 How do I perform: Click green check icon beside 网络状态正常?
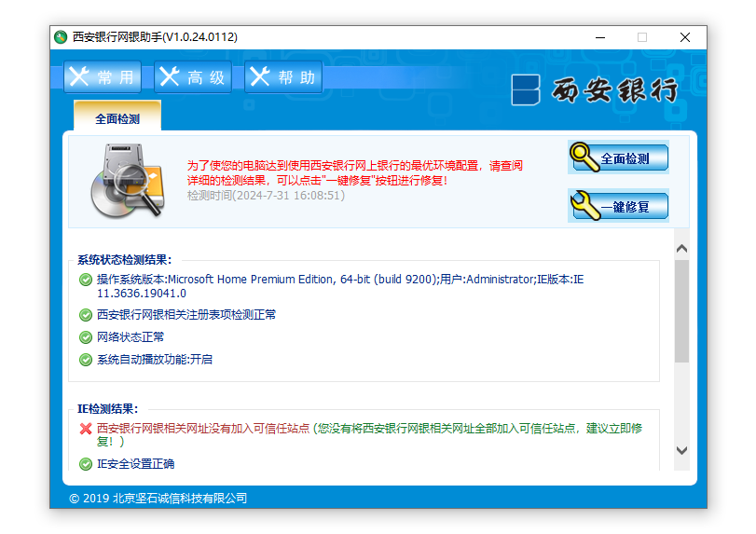pyautogui.click(x=86, y=337)
